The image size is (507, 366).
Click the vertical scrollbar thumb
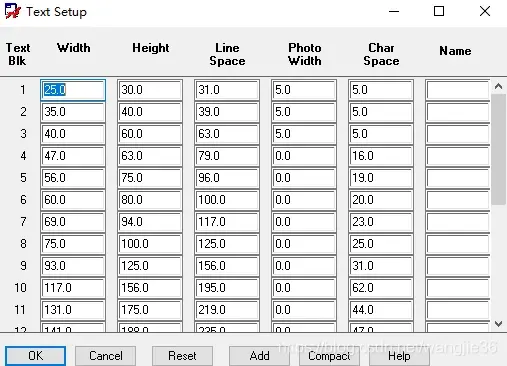coord(498,149)
